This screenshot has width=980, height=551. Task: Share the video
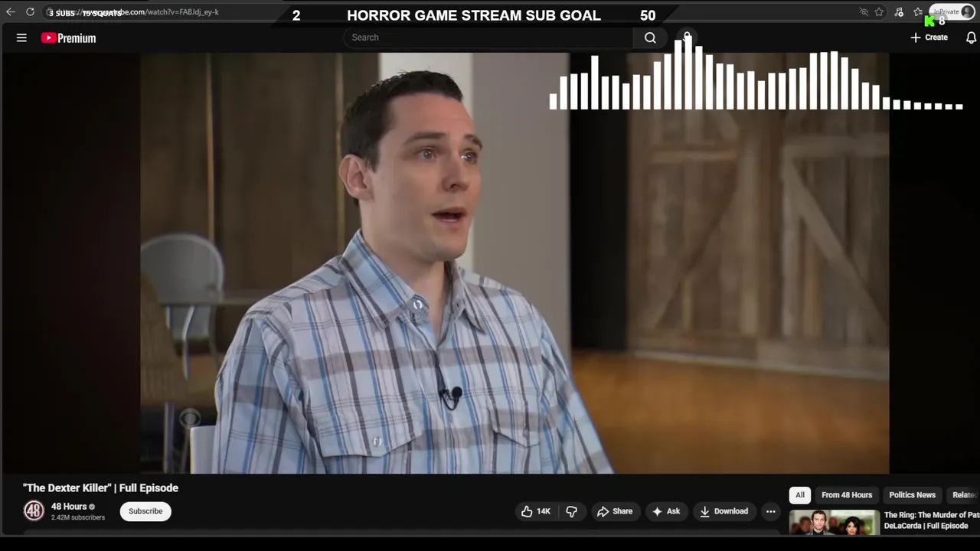click(615, 511)
